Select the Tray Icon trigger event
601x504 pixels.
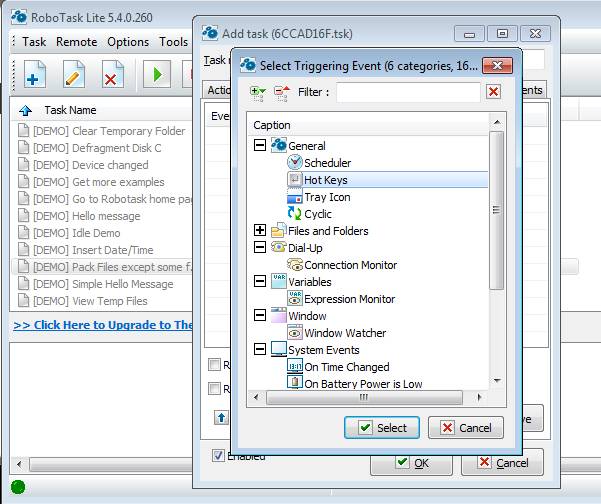tap(327, 197)
